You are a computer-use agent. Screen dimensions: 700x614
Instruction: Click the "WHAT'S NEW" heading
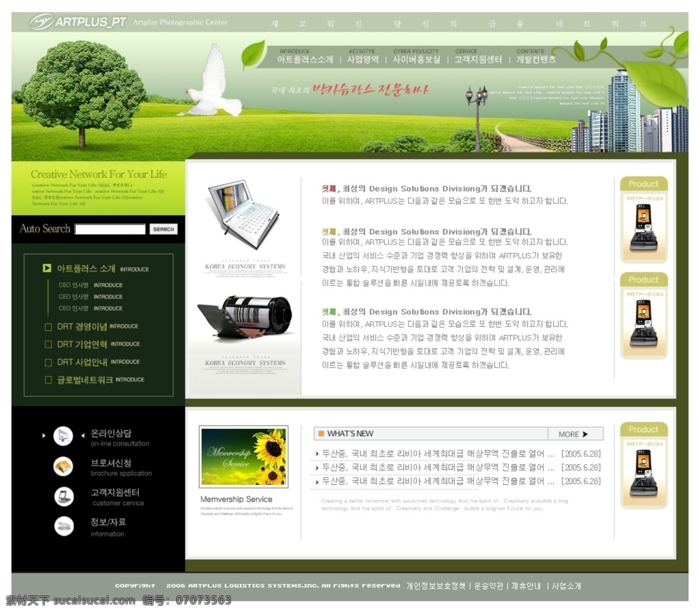coord(350,434)
